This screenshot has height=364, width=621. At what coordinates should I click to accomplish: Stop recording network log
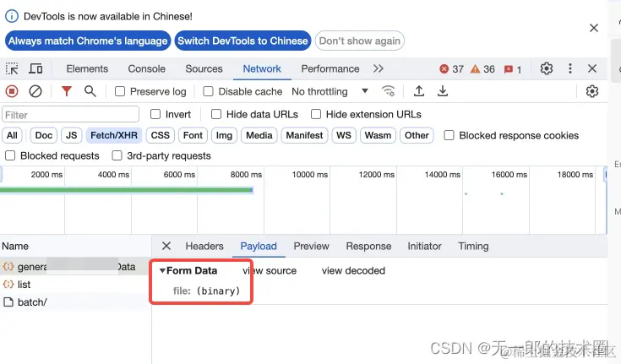click(12, 91)
